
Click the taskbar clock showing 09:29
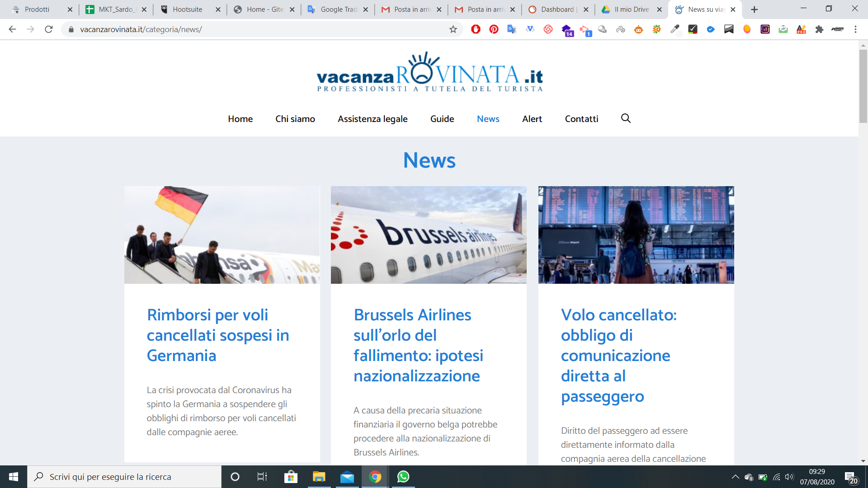(x=817, y=477)
